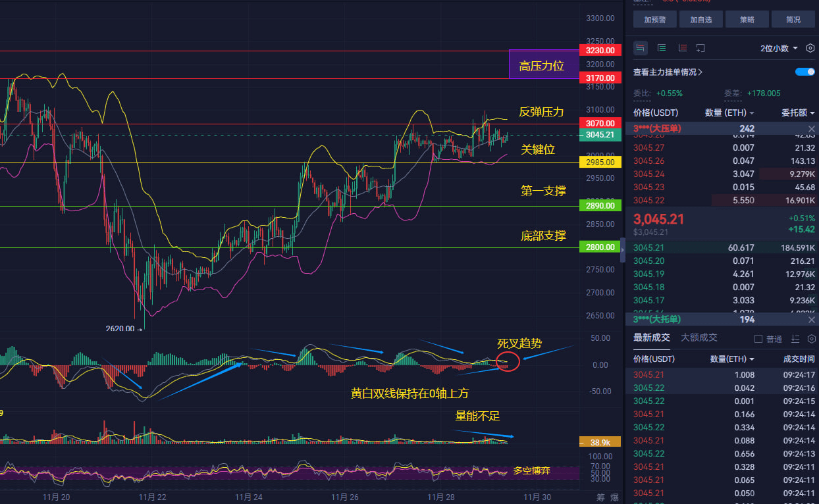This screenshot has height=504, width=819.
Task: Open the 2位小数 decimal precision dropdown
Action: pyautogui.click(x=779, y=48)
